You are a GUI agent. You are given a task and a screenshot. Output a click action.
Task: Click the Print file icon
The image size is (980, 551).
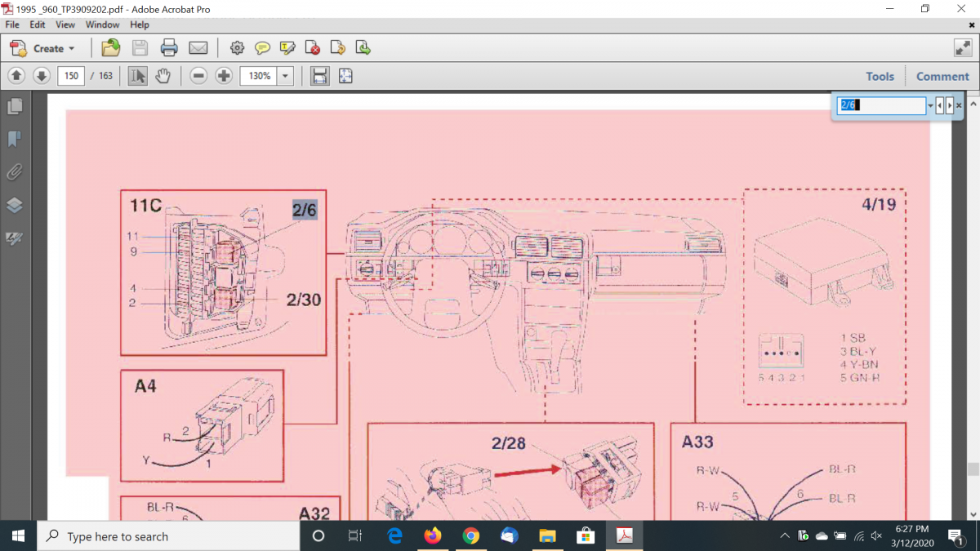click(169, 48)
